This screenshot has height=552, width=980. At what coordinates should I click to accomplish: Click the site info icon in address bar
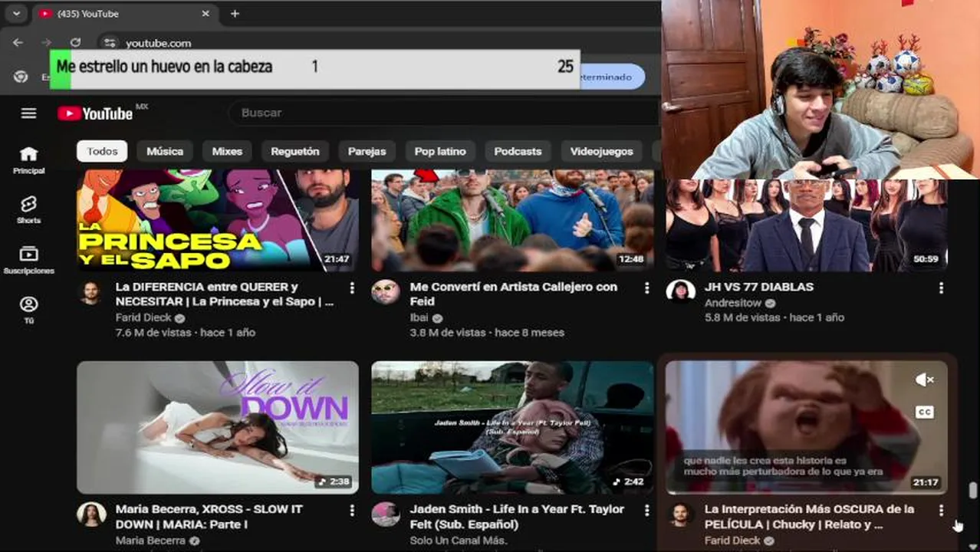pyautogui.click(x=110, y=43)
